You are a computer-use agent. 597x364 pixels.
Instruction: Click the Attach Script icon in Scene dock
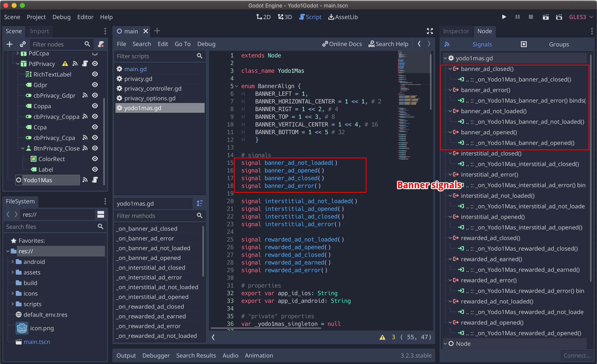tap(101, 44)
